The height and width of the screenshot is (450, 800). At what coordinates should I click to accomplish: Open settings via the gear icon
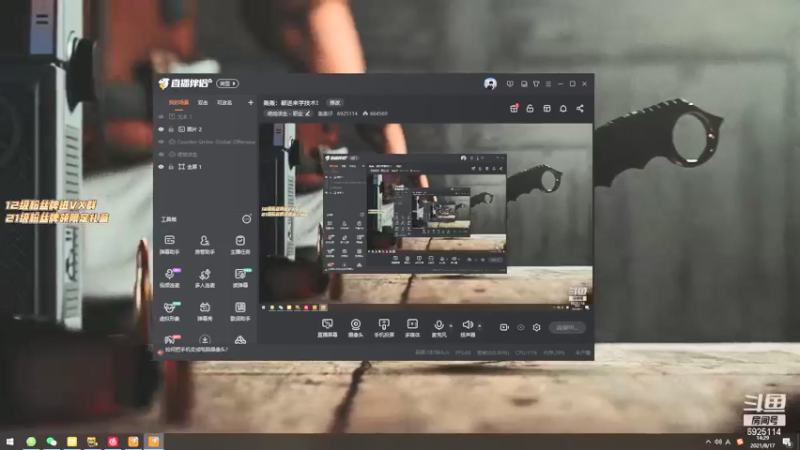(x=536, y=327)
